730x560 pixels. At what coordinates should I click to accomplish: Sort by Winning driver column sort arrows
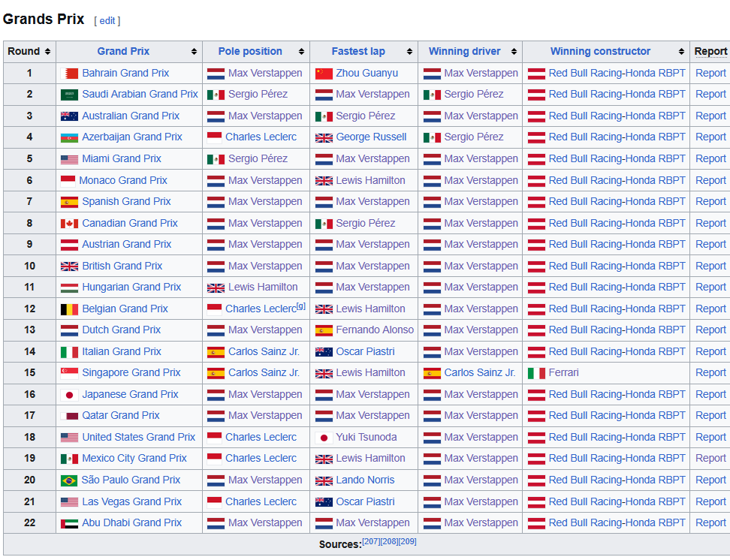pyautogui.click(x=514, y=52)
